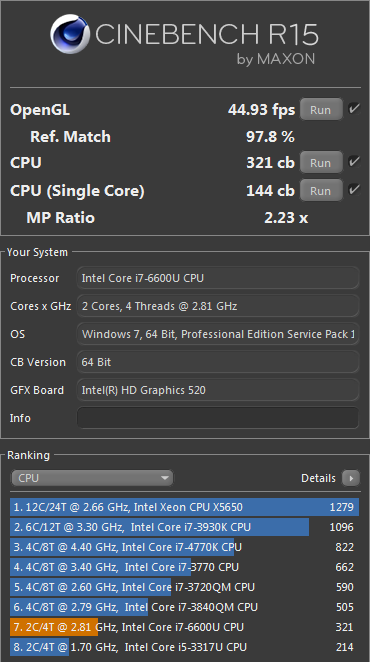
Task: Select the i5-3317U ranking row
Action: click(x=185, y=647)
